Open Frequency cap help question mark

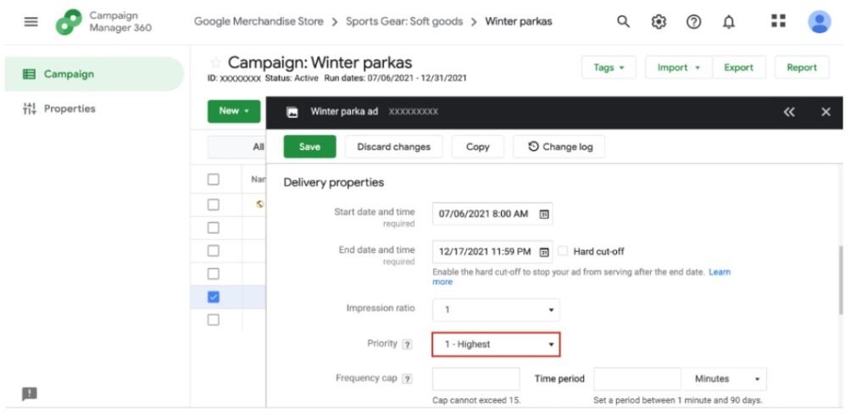click(x=408, y=379)
